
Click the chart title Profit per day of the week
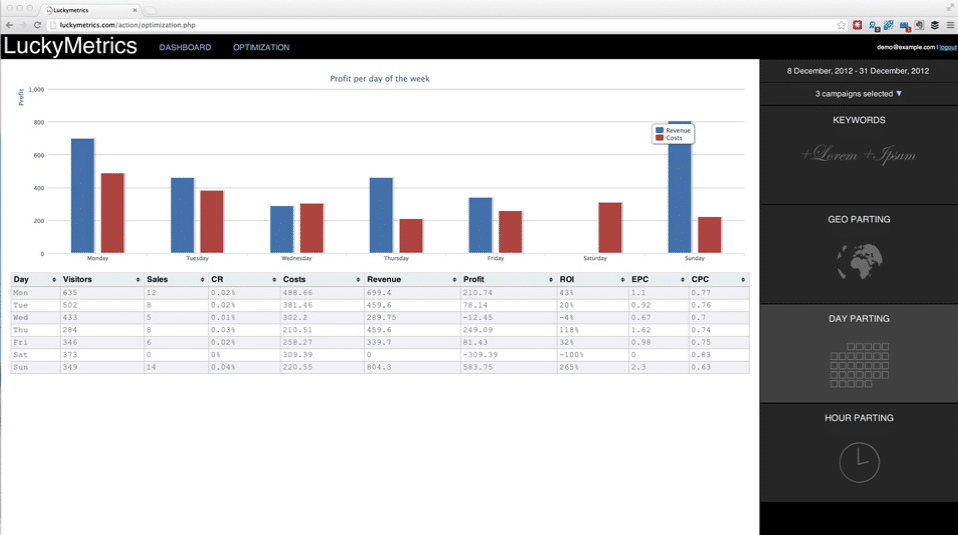[x=379, y=79]
